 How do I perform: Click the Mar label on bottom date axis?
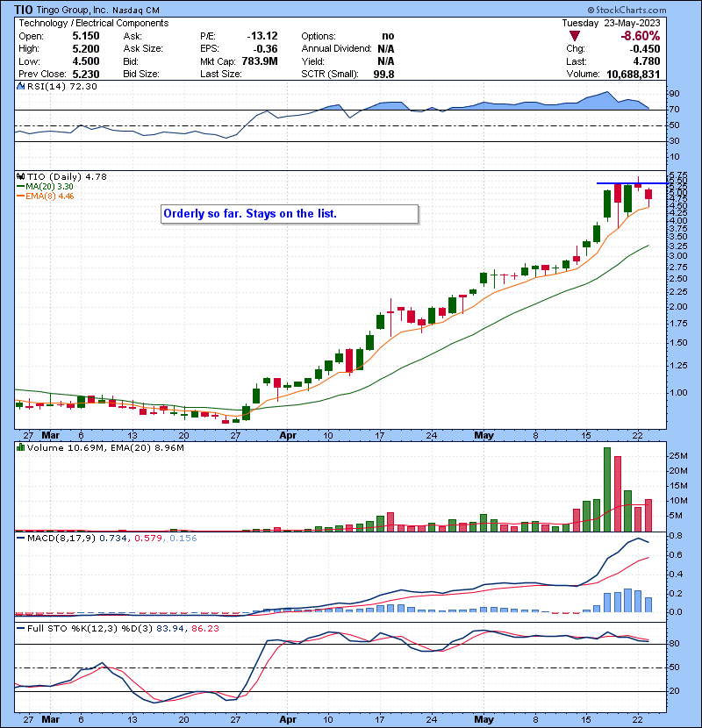pos(51,719)
